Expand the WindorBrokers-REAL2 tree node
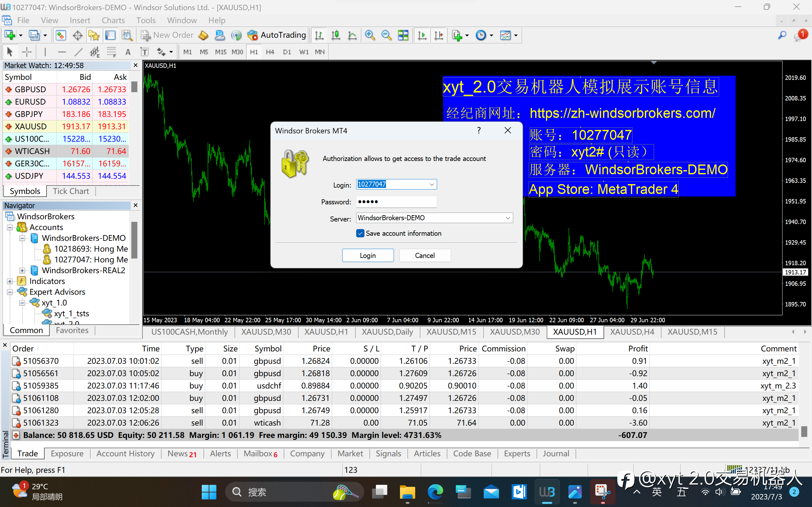The image size is (812, 507). tap(22, 270)
